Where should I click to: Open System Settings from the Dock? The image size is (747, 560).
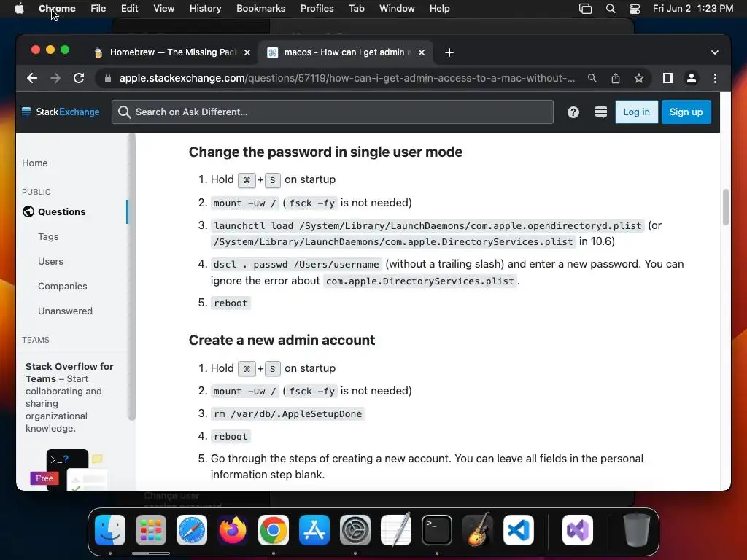pyautogui.click(x=355, y=530)
